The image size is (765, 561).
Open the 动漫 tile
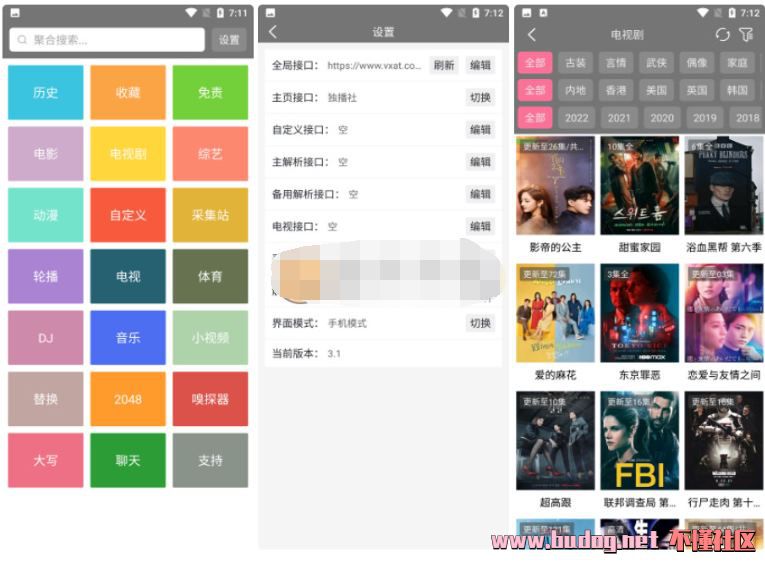[45, 215]
